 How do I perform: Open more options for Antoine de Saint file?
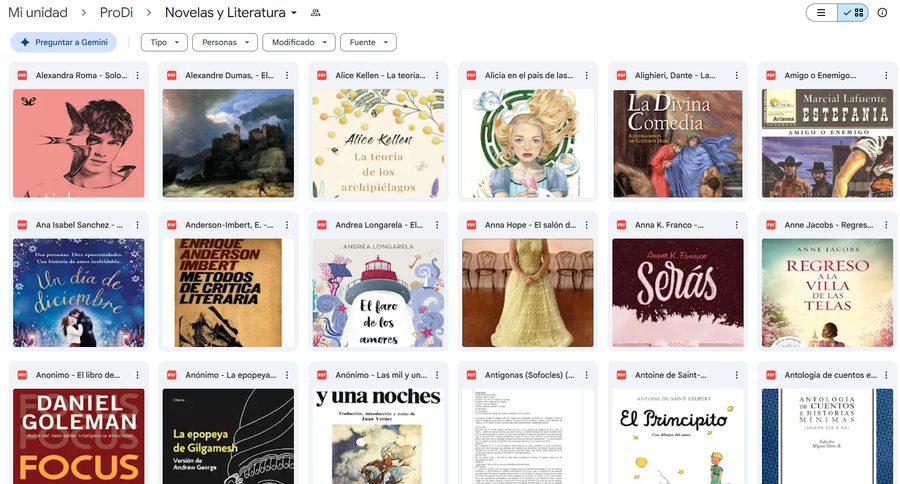point(736,375)
